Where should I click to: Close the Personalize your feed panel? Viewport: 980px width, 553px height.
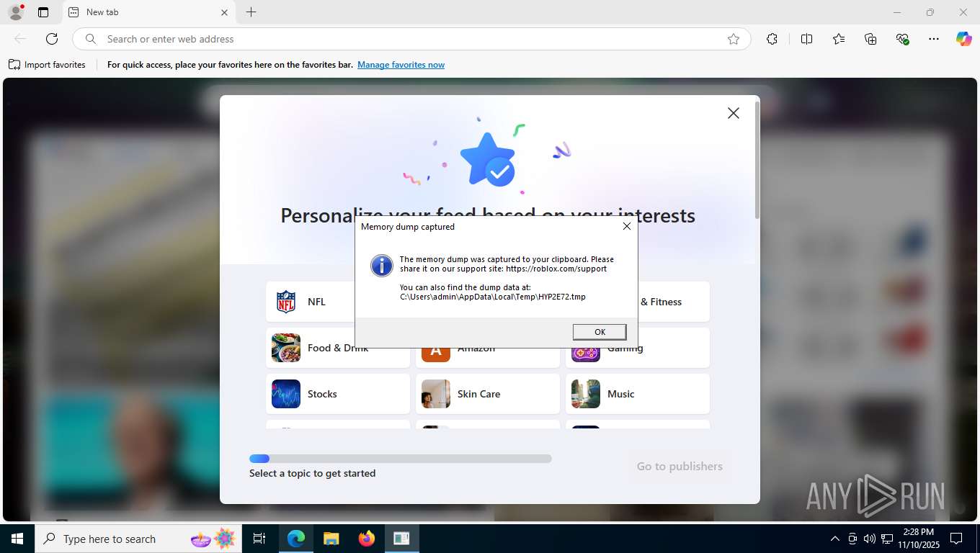coord(733,113)
